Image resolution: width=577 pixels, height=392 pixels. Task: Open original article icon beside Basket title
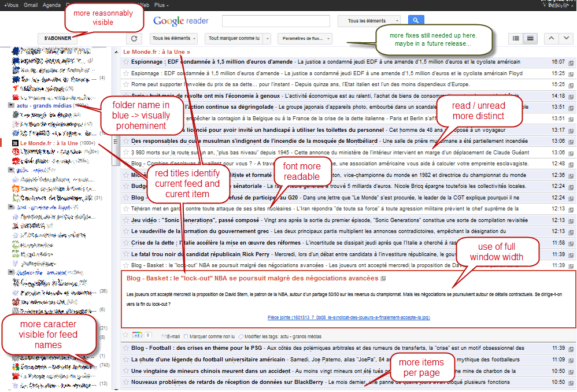[x=383, y=279]
